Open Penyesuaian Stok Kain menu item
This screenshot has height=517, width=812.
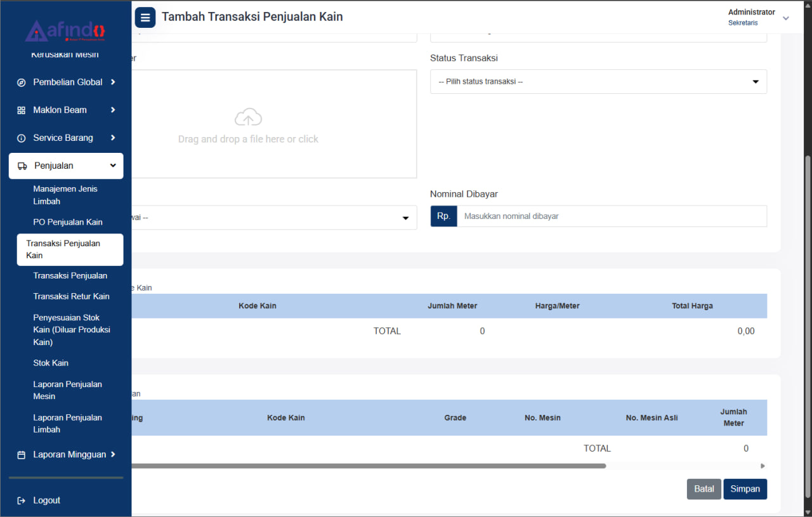coord(72,330)
